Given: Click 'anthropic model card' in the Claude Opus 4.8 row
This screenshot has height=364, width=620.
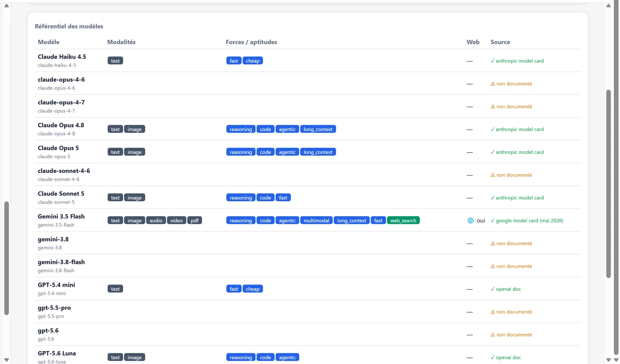Looking at the screenshot, I should click(520, 129).
